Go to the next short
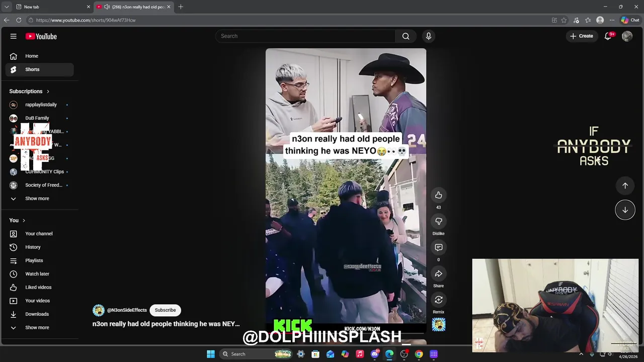 coord(625,210)
